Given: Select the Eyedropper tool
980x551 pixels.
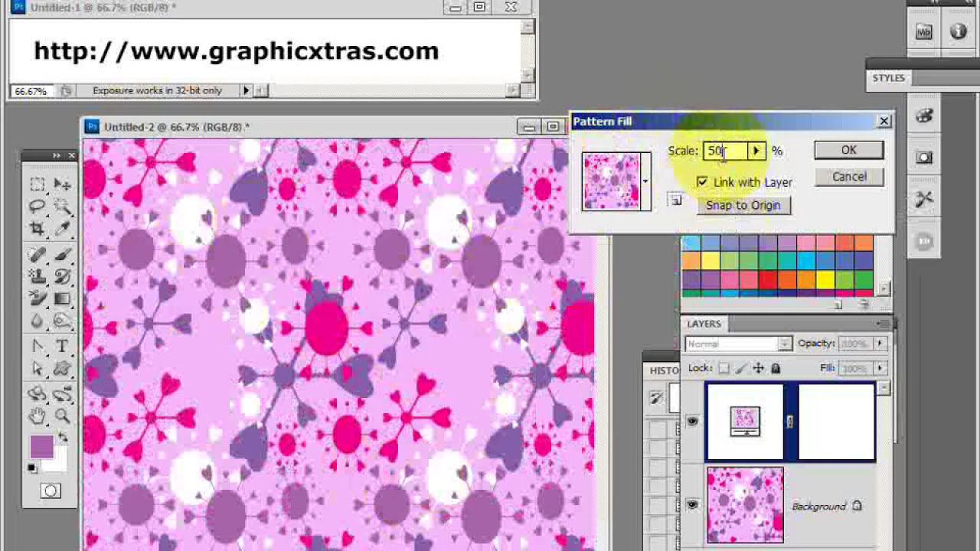Looking at the screenshot, I should tap(63, 229).
